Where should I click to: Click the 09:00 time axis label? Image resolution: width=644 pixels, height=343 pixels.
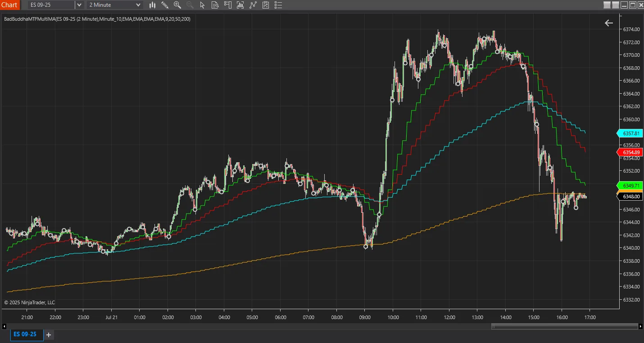tap(365, 317)
